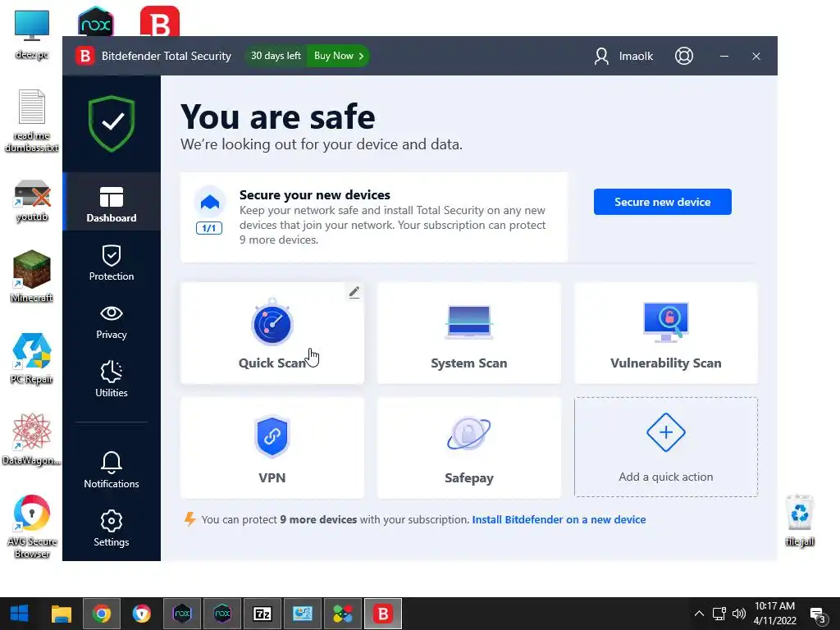Click the 30 days left label
Image resolution: width=840 pixels, height=630 pixels.
click(x=276, y=56)
